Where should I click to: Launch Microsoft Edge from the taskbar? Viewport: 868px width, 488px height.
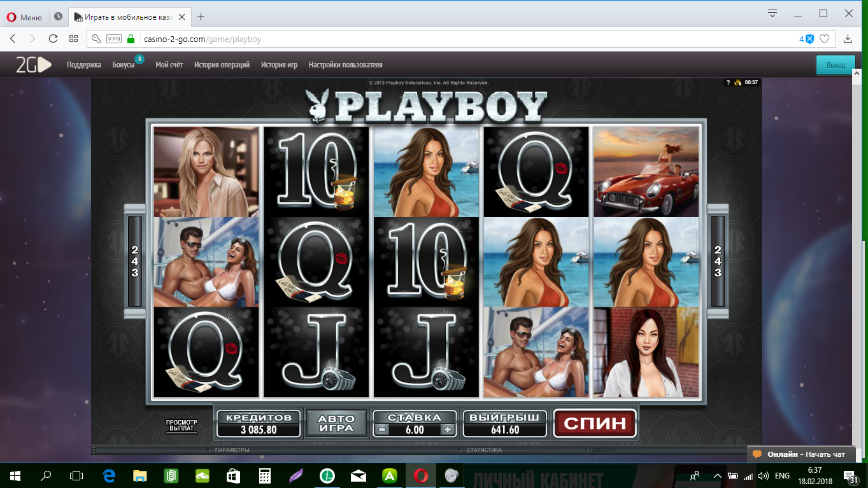coord(110,475)
